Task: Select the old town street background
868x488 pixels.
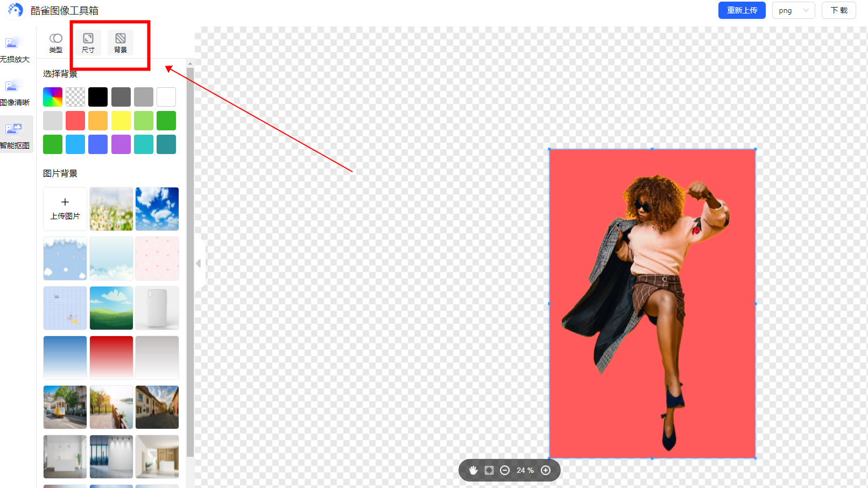Action: [x=157, y=407]
